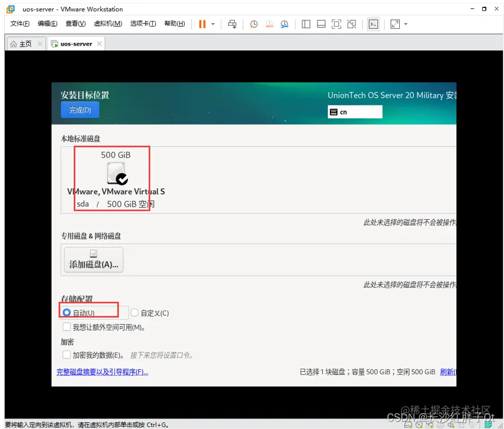Image resolution: width=504 pixels, height=429 pixels.
Task: Click the 完成(D) button
Action: point(79,110)
